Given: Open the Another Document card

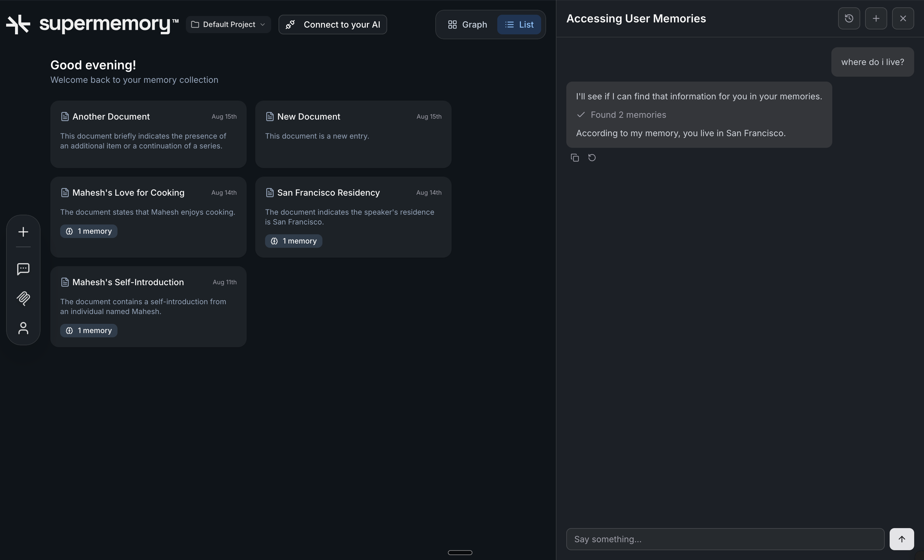Looking at the screenshot, I should click(148, 134).
